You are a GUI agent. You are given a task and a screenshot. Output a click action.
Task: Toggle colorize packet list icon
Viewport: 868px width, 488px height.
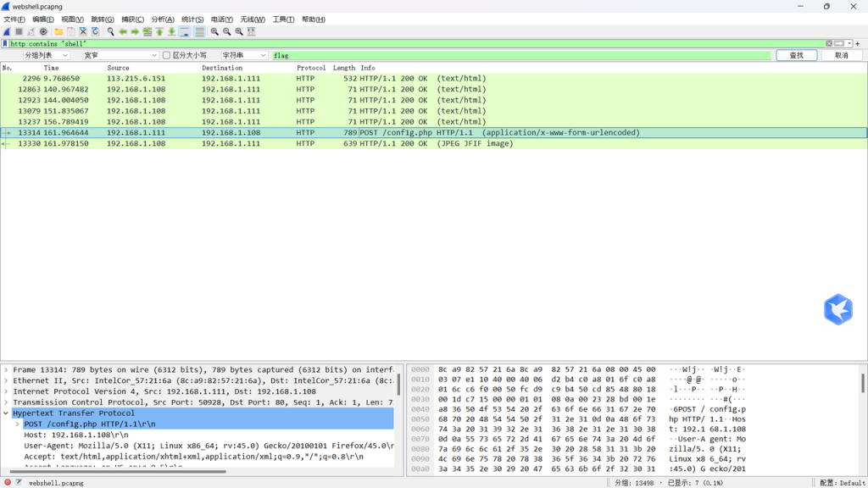point(199,31)
